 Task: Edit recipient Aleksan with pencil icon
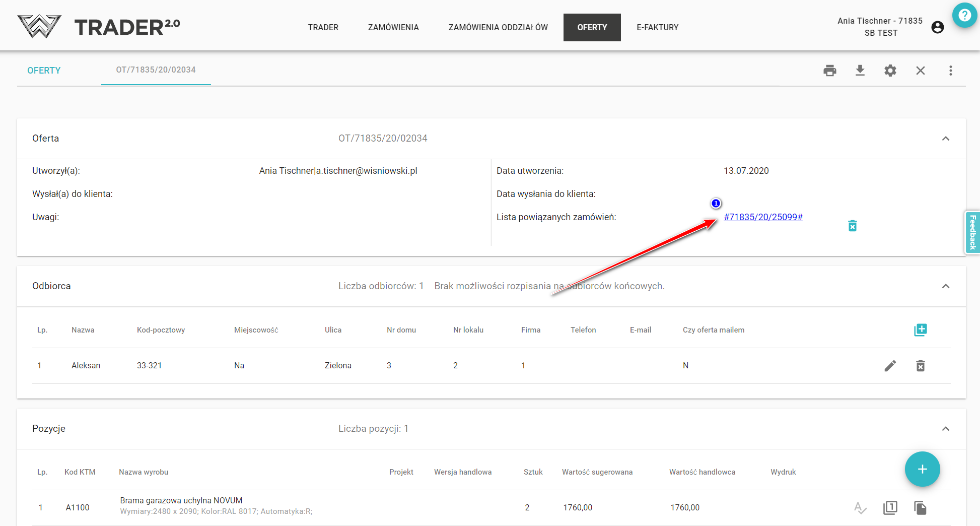(x=890, y=366)
